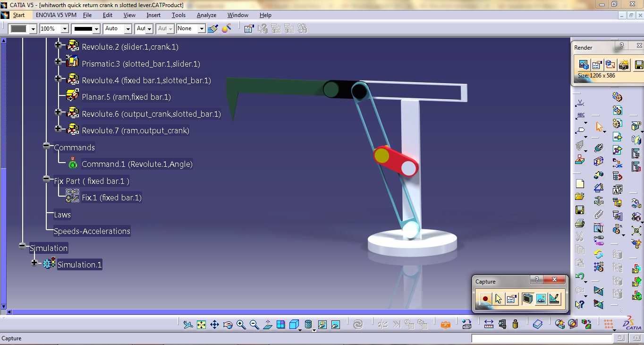This screenshot has height=345, width=644.
Task: Click the Render Shooting icon in Render panel
Action: pyautogui.click(x=624, y=65)
